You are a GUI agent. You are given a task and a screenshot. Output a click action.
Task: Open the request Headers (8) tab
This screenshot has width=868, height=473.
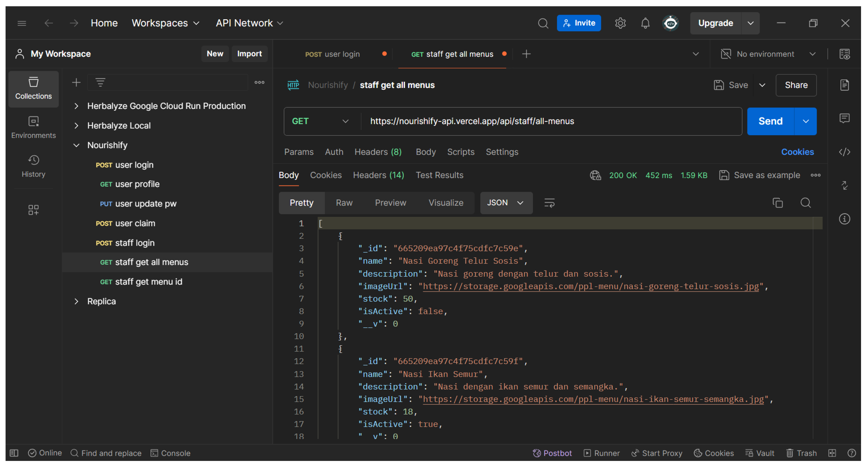[378, 152]
